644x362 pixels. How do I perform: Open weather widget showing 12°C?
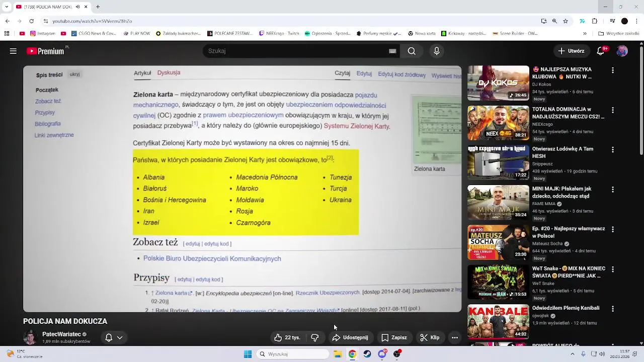pyautogui.click(x=25, y=354)
